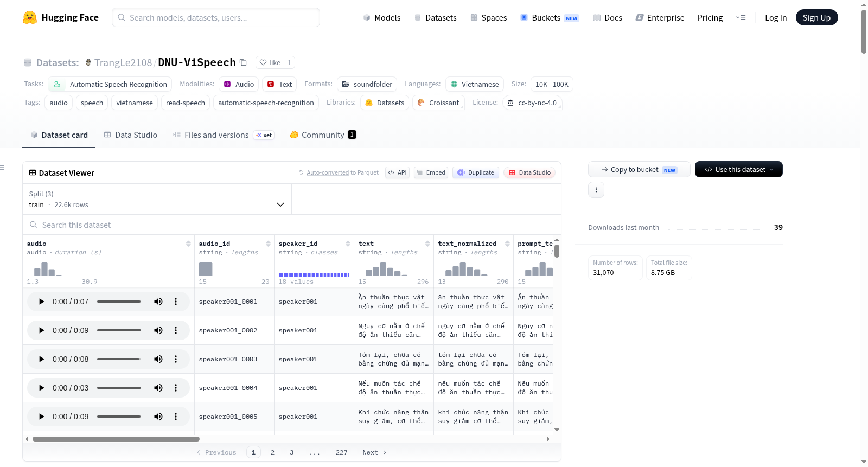Screen dimensions: 868x467
Task: Open Data Studio from the viewer header
Action: [529, 172]
